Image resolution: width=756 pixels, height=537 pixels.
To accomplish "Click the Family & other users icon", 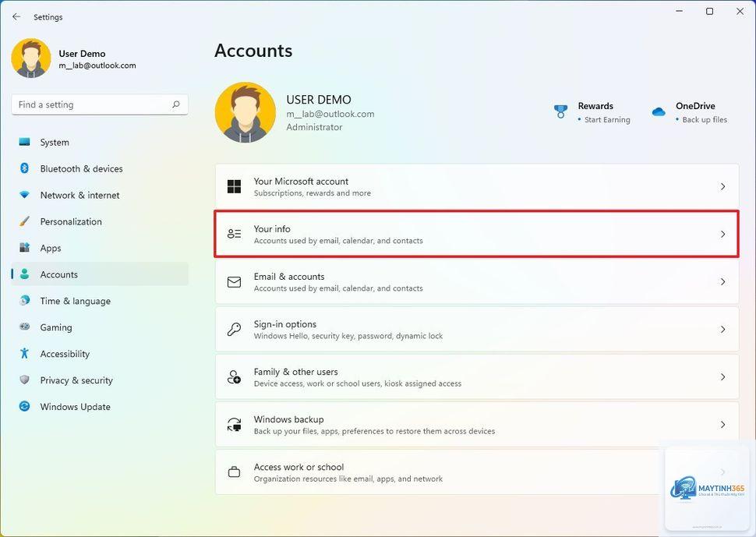I will click(235, 377).
